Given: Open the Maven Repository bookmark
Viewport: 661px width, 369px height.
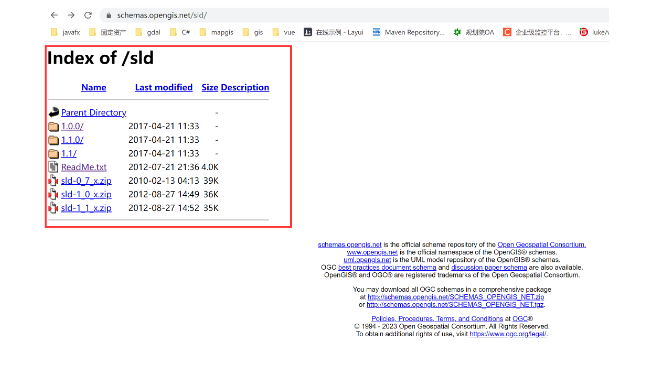Looking at the screenshot, I should point(408,32).
